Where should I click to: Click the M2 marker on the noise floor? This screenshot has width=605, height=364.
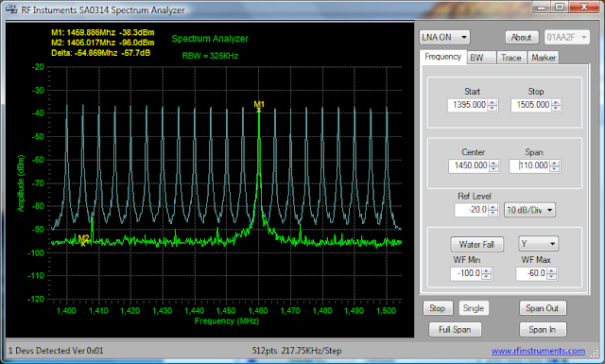(83, 240)
